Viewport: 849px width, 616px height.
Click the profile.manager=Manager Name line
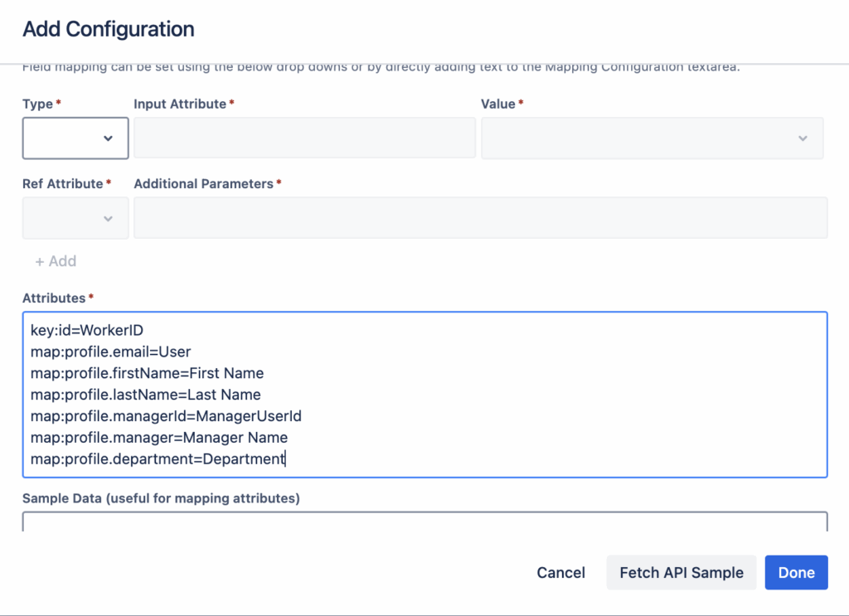(x=159, y=437)
